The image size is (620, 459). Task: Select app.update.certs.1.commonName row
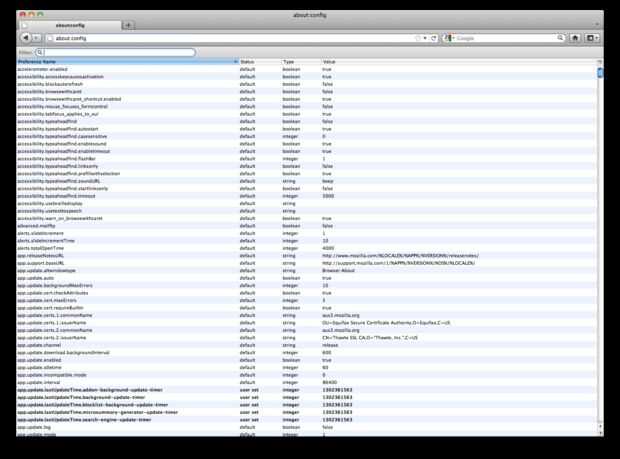(x=306, y=315)
